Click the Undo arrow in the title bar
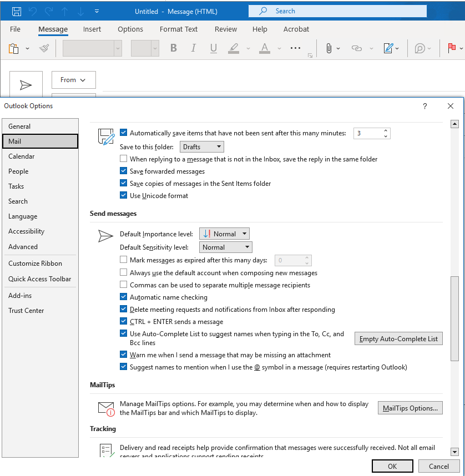Image resolution: width=465 pixels, height=476 pixels. [33, 12]
